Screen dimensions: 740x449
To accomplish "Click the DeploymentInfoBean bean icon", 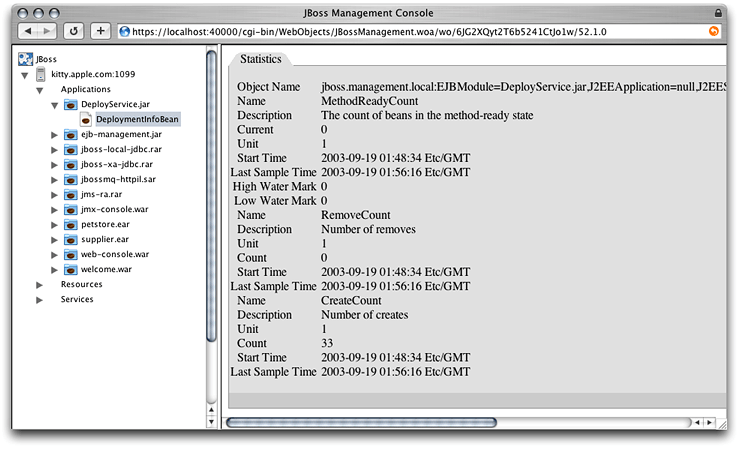I will (x=85, y=119).
